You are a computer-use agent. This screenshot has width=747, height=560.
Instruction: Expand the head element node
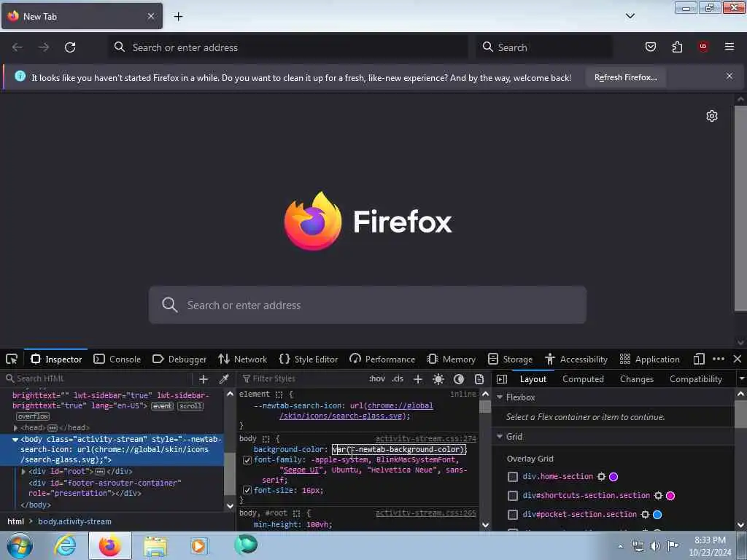tap(16, 427)
